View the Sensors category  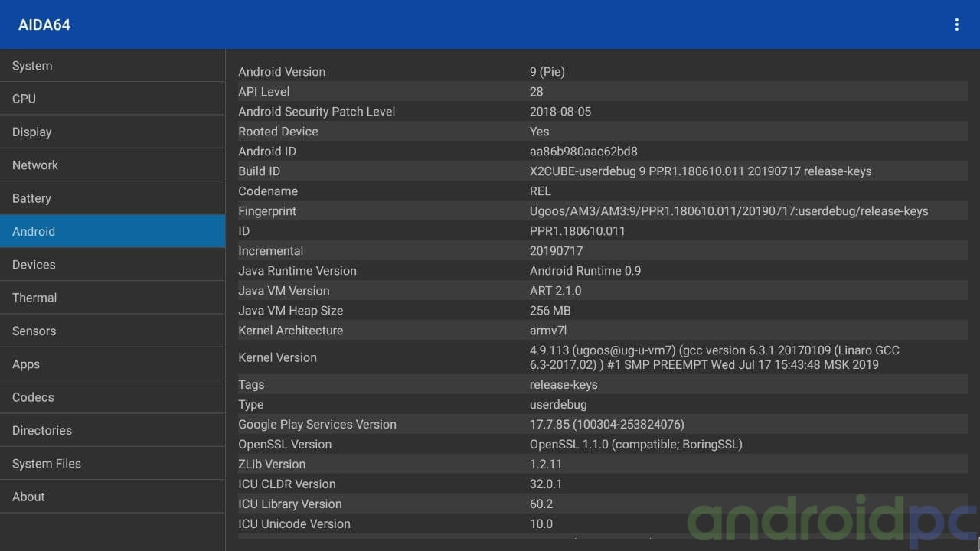113,331
